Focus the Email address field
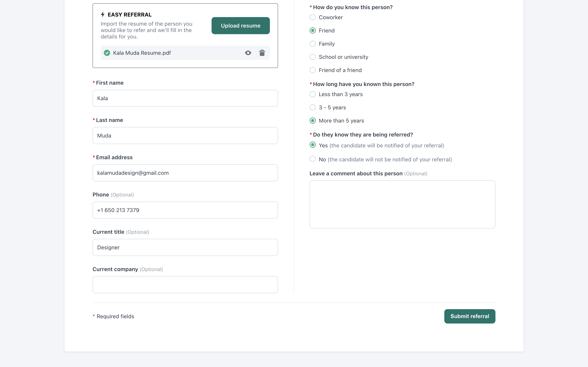 click(x=185, y=173)
